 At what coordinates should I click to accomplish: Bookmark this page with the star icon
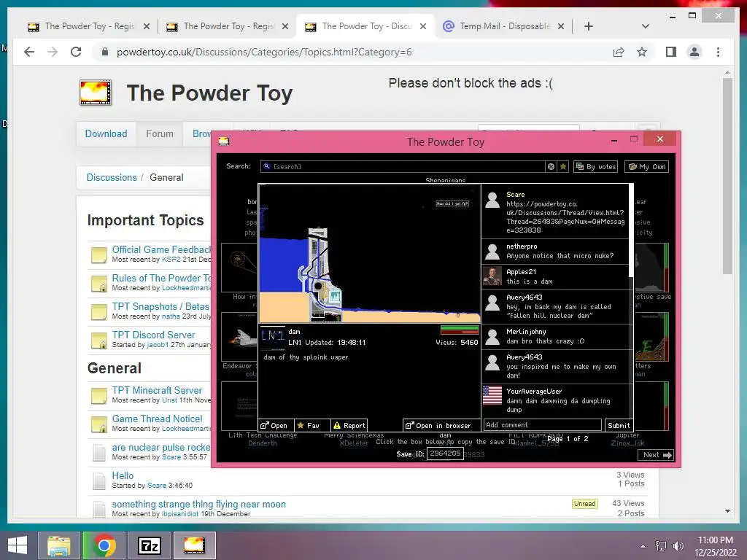click(x=642, y=52)
